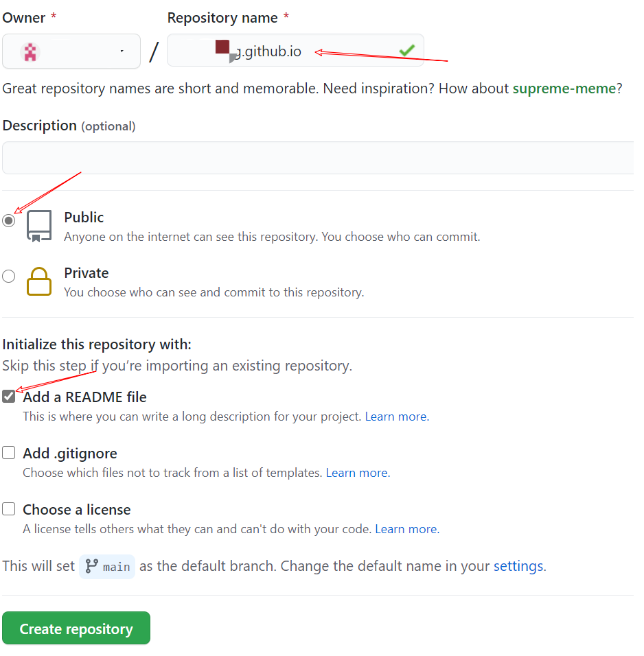Image resolution: width=644 pixels, height=656 pixels.
Task: Enable the Choose a license checkbox
Action: click(9, 509)
